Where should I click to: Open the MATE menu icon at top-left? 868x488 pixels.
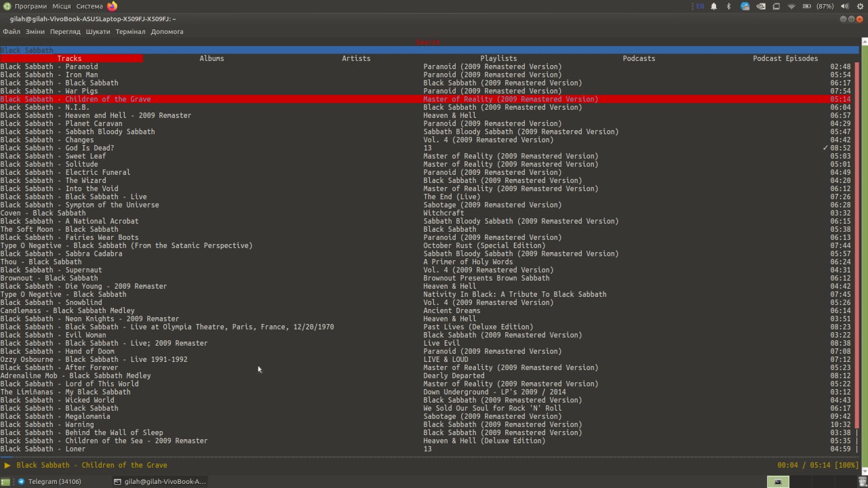click(x=6, y=6)
